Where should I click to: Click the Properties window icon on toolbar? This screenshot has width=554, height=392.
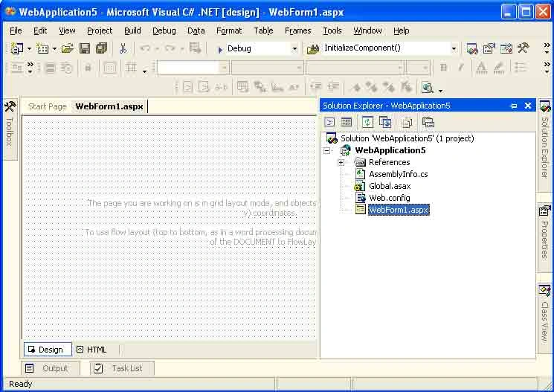tap(489, 48)
